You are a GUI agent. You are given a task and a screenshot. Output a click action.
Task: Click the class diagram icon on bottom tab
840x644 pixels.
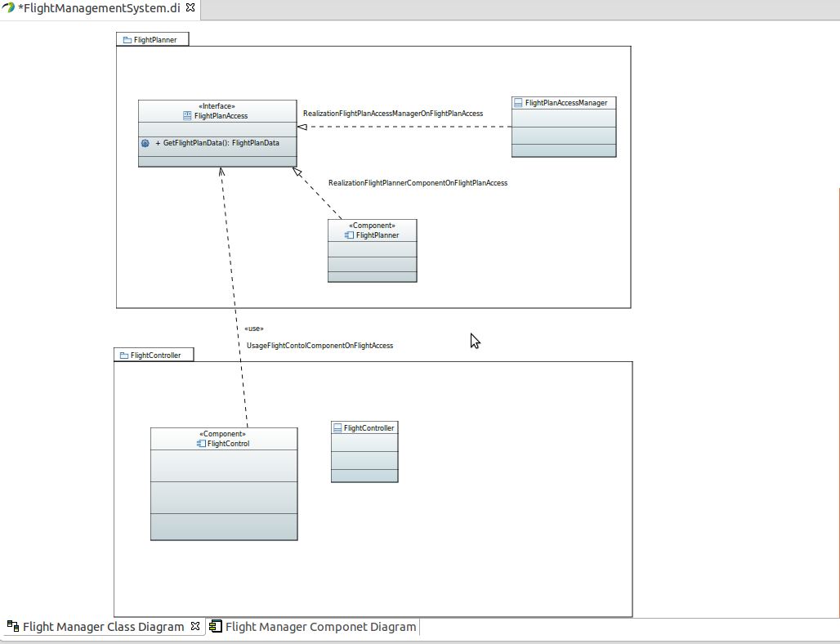pyautogui.click(x=13, y=626)
